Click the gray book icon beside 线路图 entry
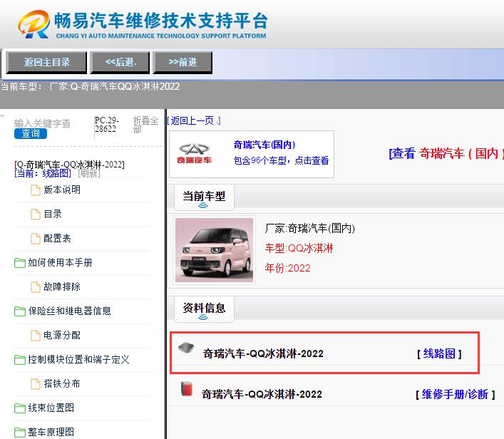 point(186,348)
